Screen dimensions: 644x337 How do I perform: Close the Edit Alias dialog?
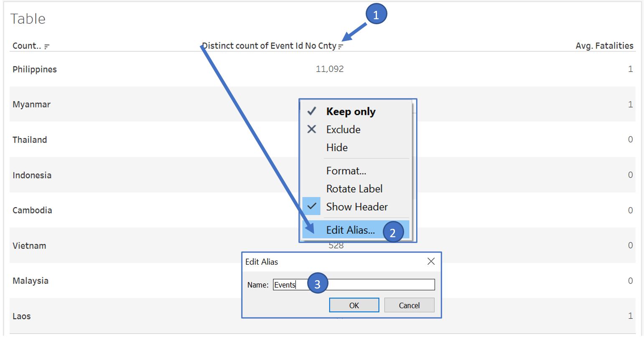tap(431, 261)
